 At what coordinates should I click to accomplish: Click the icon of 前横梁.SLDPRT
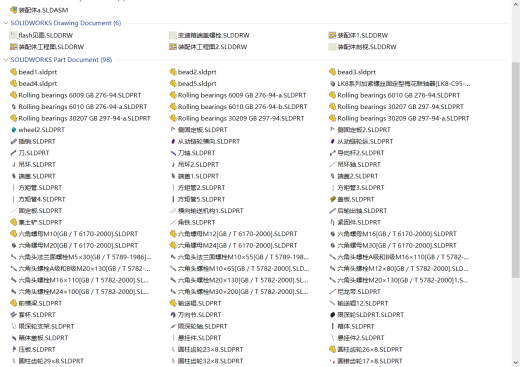pyautogui.click(x=13, y=303)
